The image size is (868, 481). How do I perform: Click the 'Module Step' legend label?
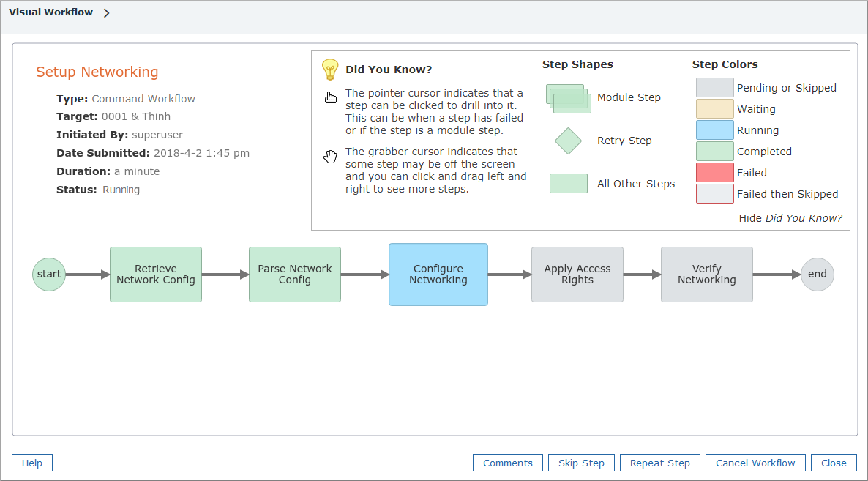pos(629,97)
